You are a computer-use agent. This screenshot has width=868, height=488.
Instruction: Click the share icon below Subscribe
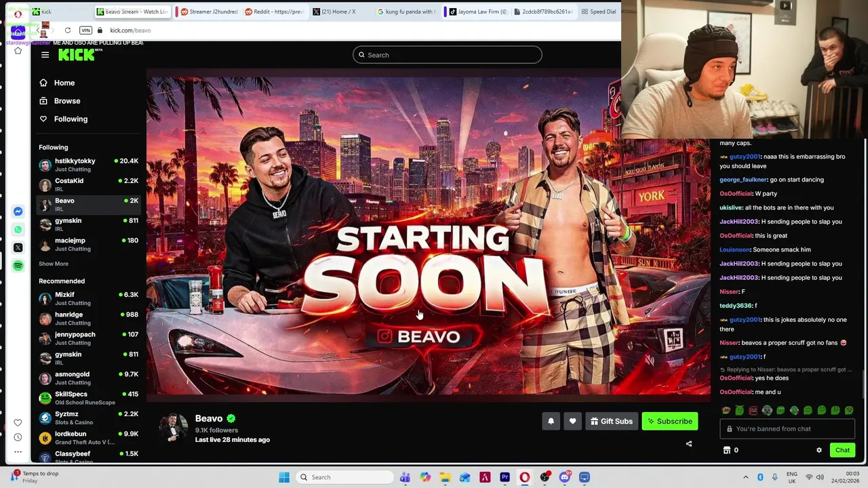(689, 444)
